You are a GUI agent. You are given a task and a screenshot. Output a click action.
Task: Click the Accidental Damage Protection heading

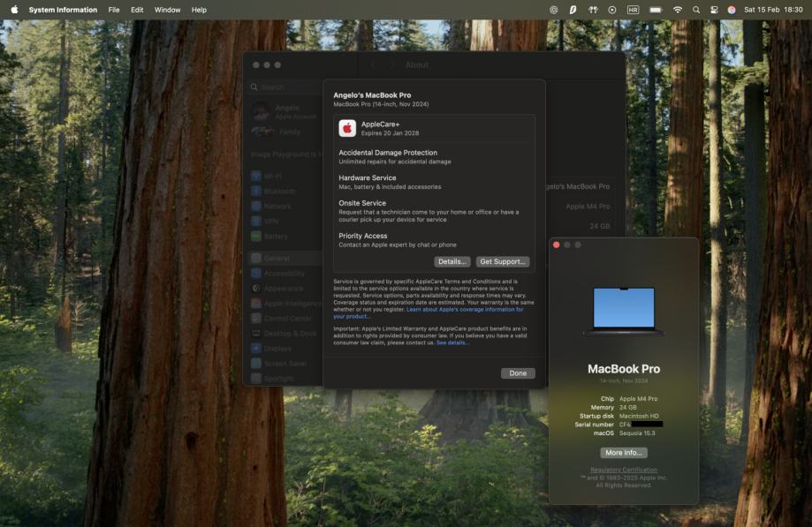388,153
